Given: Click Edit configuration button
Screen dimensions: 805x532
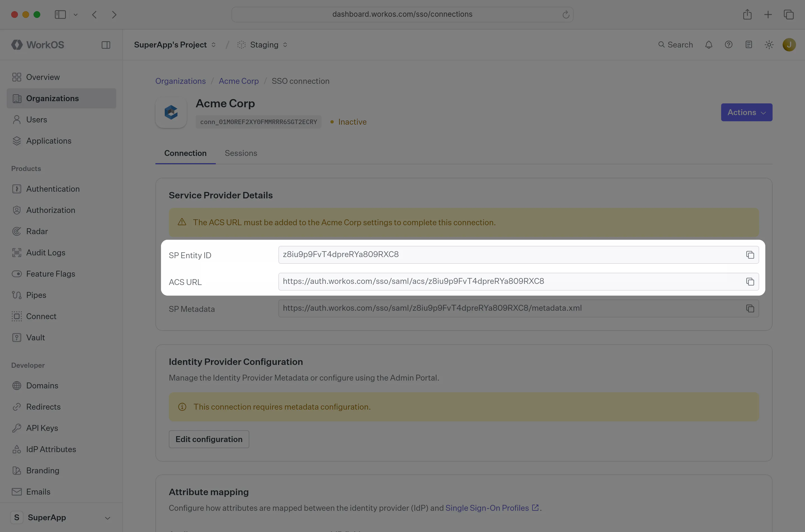Looking at the screenshot, I should tap(209, 439).
